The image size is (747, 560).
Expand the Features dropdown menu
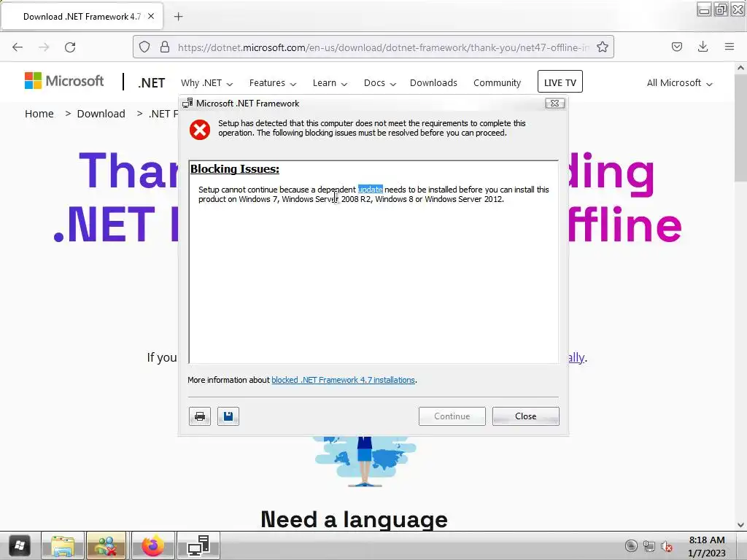273,83
